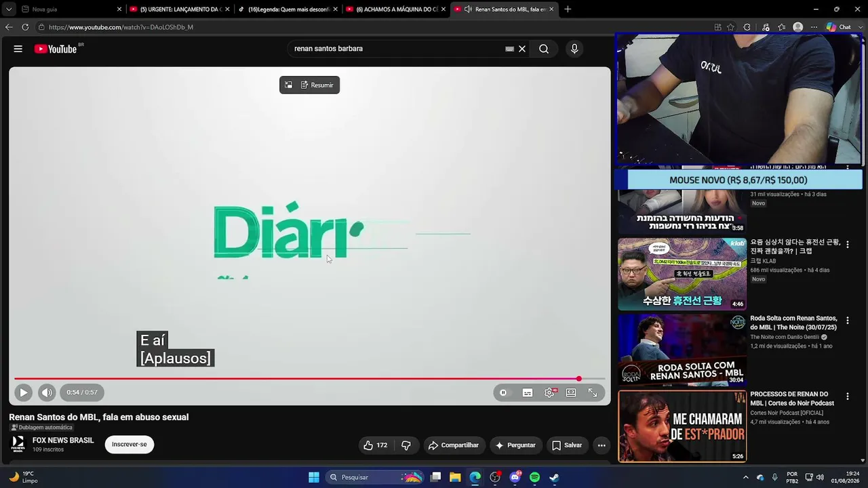Switch to the 'Nova guia' tab

tap(71, 9)
